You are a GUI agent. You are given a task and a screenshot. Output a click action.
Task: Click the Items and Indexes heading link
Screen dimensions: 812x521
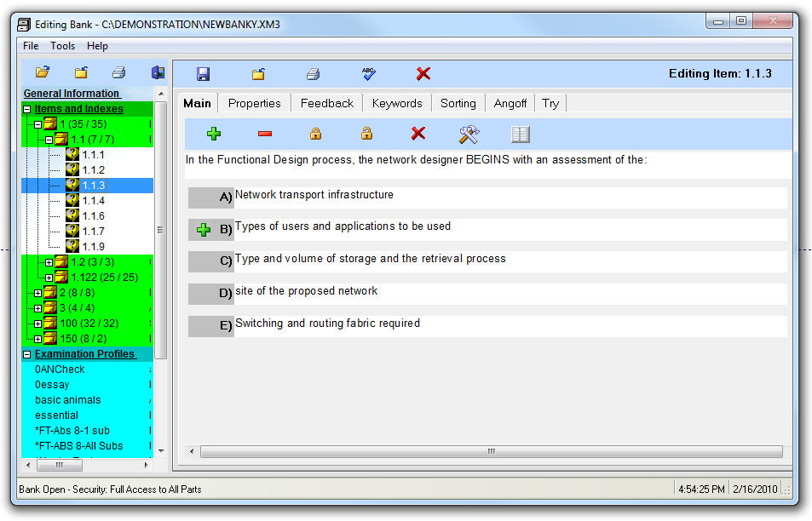78,109
